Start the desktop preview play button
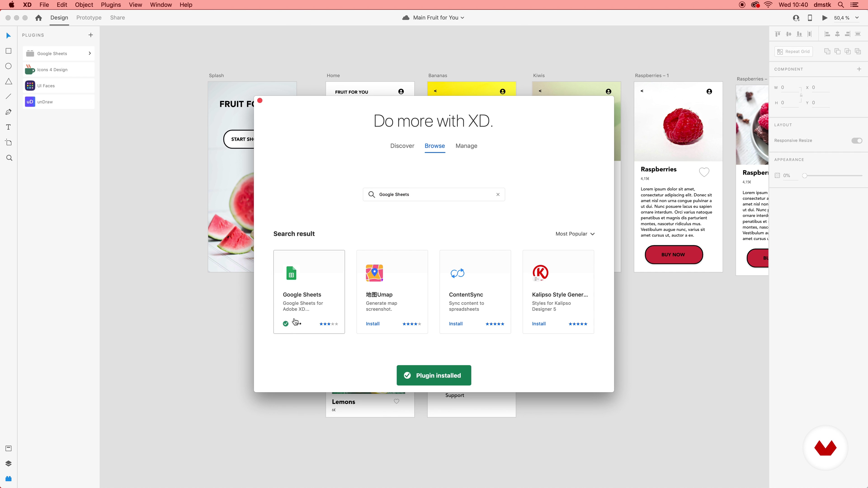Viewport: 868px width, 488px height. 825,18
